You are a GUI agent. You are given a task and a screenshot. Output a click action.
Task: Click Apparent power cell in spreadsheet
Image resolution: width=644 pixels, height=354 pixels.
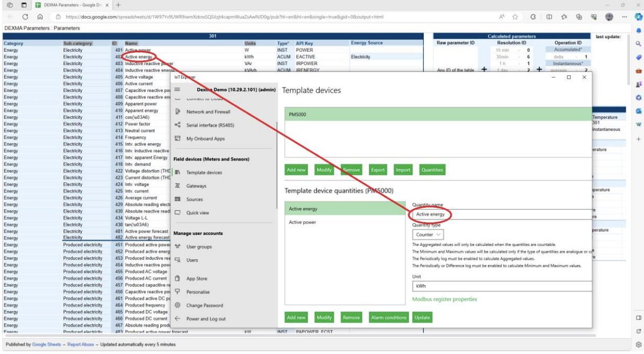click(x=141, y=104)
